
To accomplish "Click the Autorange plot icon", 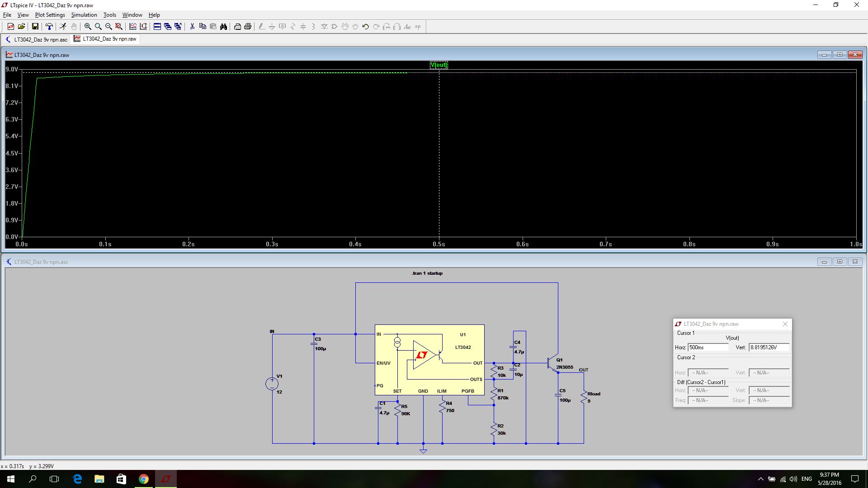I will point(133,27).
